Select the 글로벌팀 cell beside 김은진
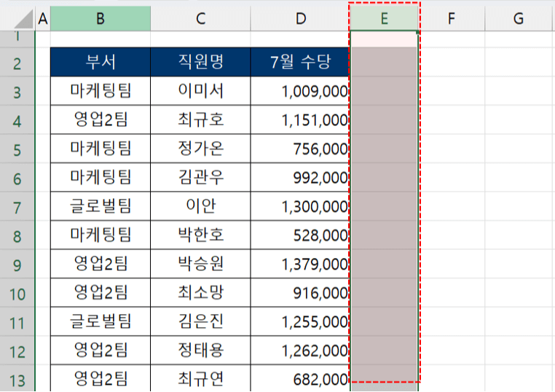Image resolution: width=555 pixels, height=392 pixels. [101, 322]
